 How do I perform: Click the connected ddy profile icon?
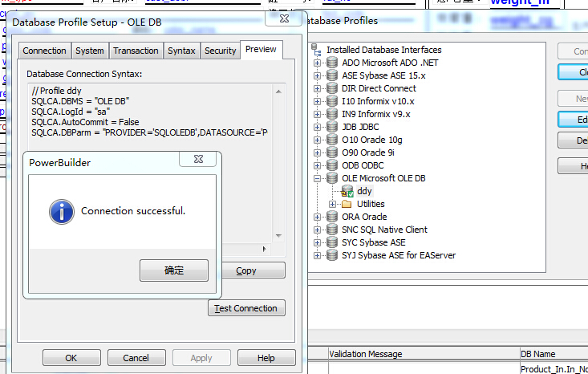pos(347,191)
